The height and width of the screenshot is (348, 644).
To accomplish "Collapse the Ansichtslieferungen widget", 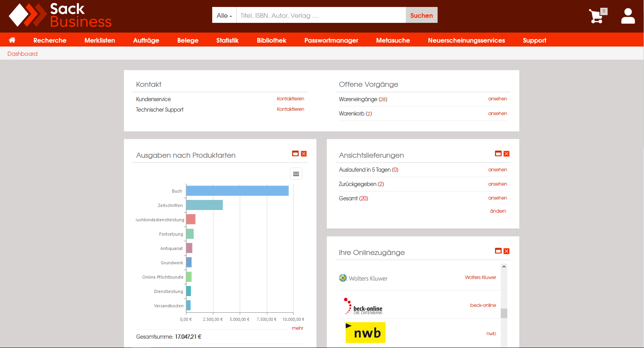I will point(498,154).
